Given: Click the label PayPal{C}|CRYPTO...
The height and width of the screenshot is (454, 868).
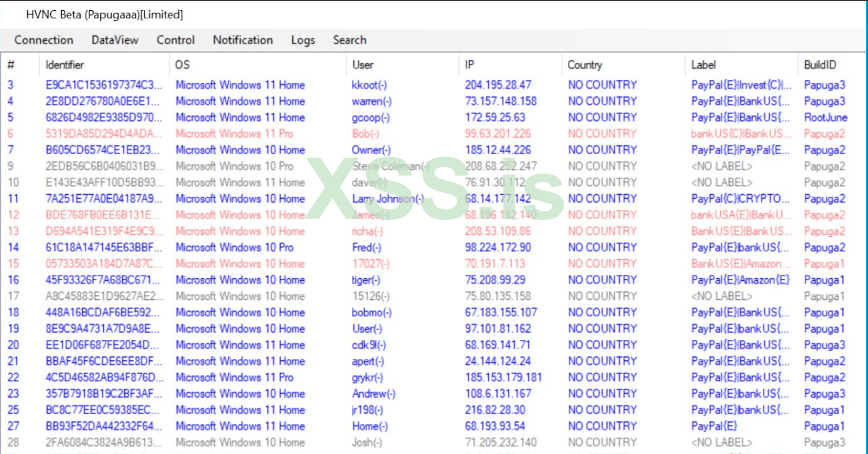Looking at the screenshot, I should pyautogui.click(x=741, y=199).
